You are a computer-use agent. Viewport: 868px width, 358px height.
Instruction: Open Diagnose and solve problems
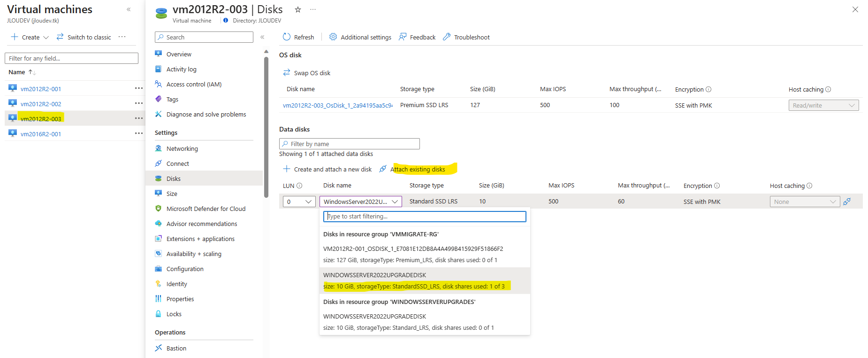point(206,114)
